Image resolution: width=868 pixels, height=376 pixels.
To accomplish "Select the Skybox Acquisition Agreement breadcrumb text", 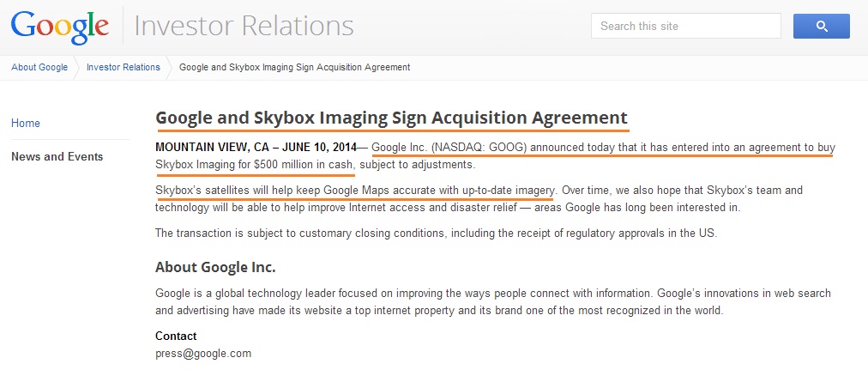I will (x=295, y=68).
